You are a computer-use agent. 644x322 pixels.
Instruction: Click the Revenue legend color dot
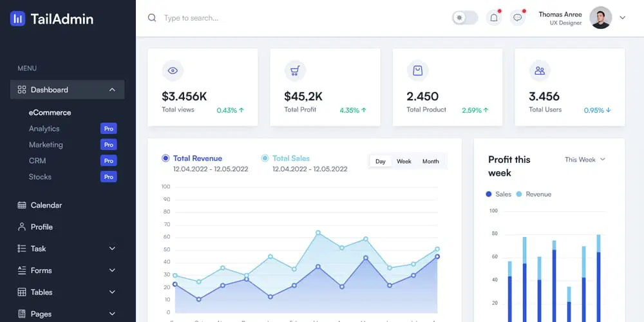coord(519,194)
